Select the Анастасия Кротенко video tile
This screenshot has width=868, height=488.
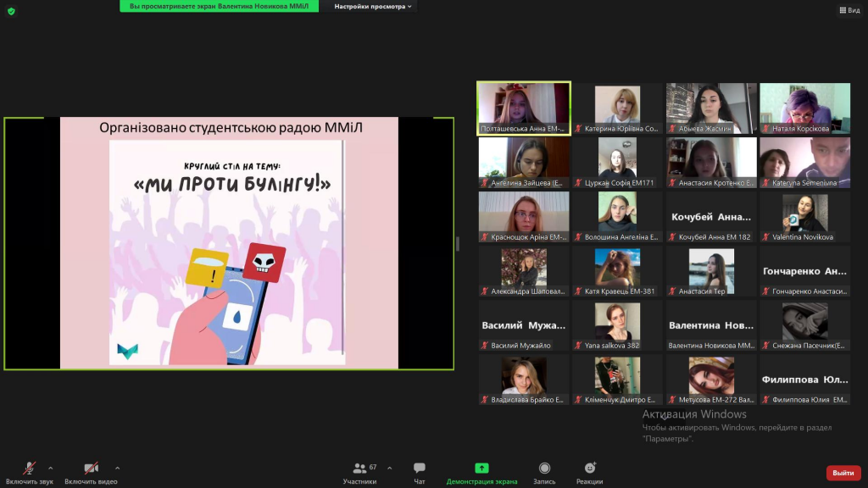coord(711,163)
